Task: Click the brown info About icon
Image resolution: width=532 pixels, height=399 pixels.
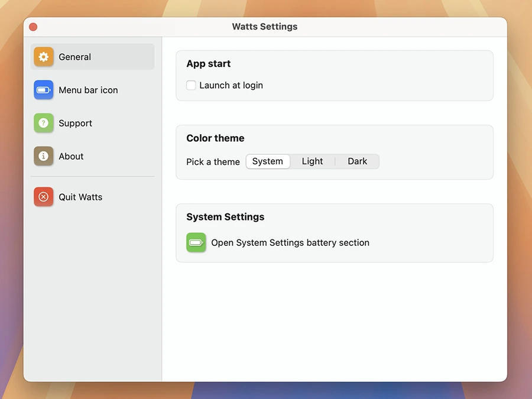Action: click(x=43, y=156)
